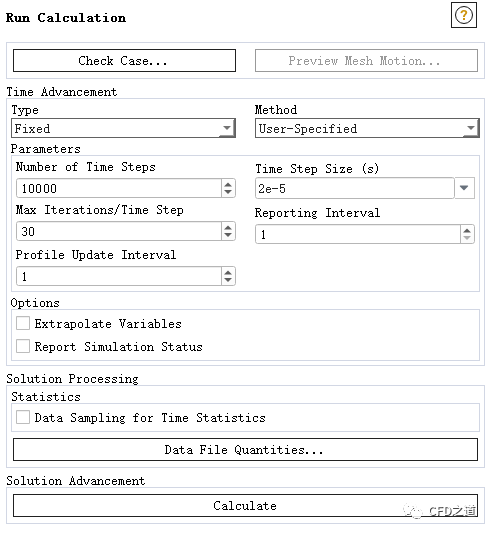
Task: Increase Max Iterations/Time Step with up arrow
Action: 228,227
